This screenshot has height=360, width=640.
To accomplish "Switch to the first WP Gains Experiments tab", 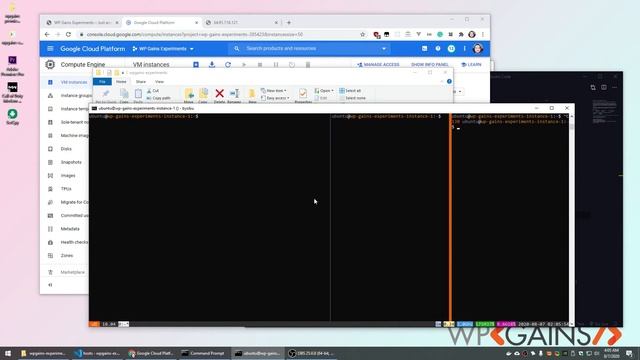I will (x=82, y=22).
